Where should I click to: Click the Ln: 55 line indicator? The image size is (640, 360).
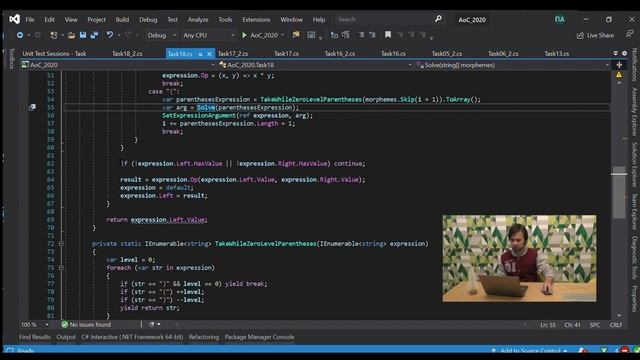click(548, 325)
